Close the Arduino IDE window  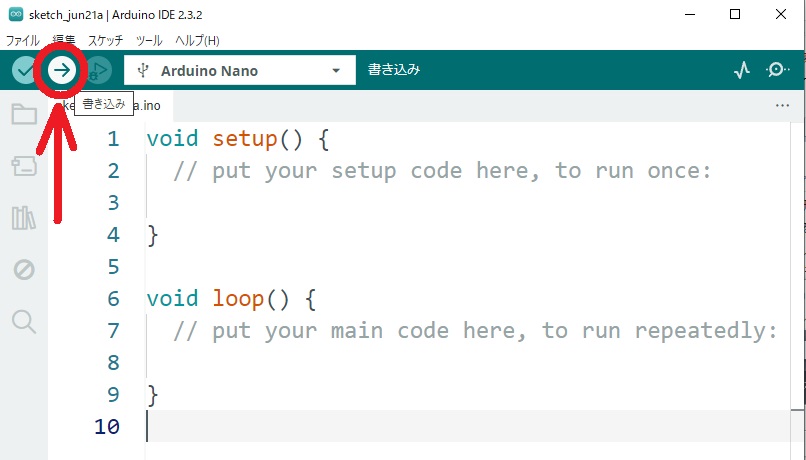[x=781, y=14]
